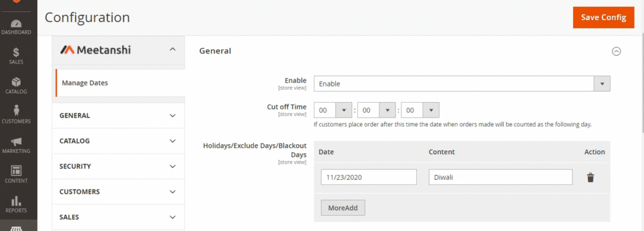Open the Cut off Time seconds dropdown
This screenshot has width=644, height=231.
(420, 110)
